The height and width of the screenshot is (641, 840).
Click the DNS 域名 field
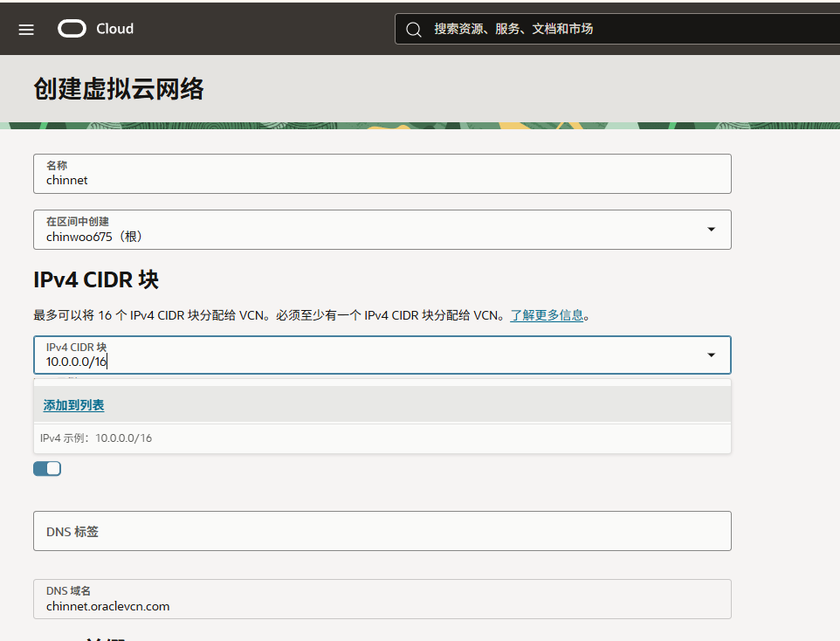coord(382,599)
